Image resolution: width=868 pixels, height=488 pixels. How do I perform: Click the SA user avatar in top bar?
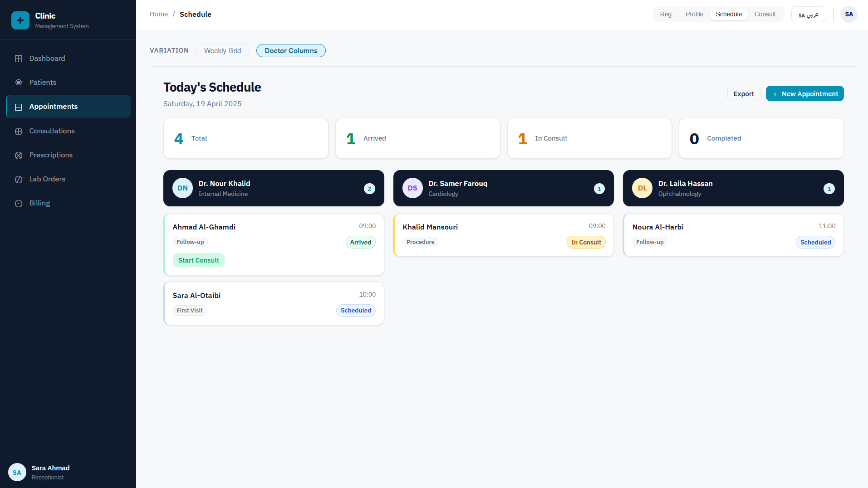pyautogui.click(x=848, y=15)
